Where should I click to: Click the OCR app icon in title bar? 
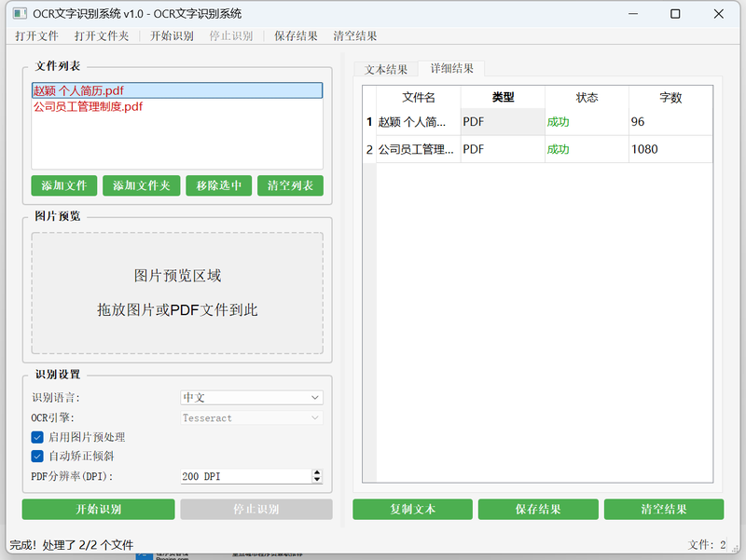tap(19, 13)
